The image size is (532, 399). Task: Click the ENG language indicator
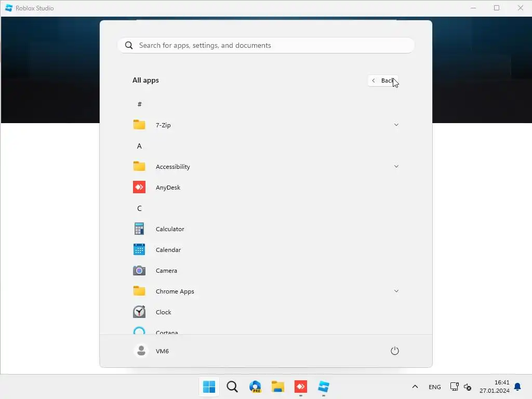(435, 387)
